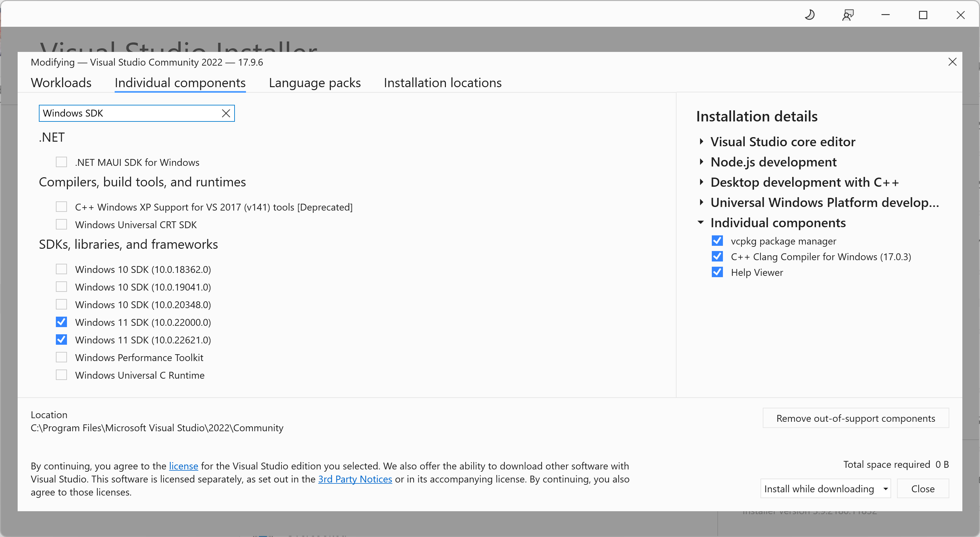The image size is (980, 537).
Task: Expand Node.js development details
Action: 701,162
